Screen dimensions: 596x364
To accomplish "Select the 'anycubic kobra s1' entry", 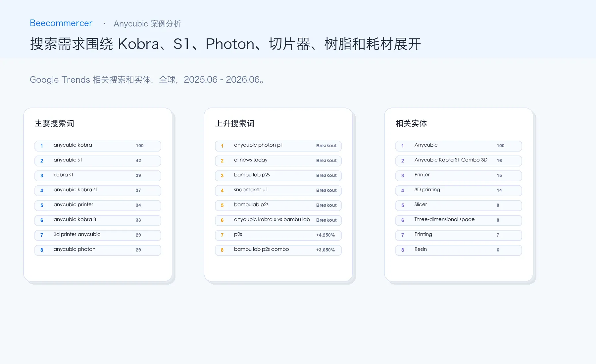I will [x=98, y=191].
